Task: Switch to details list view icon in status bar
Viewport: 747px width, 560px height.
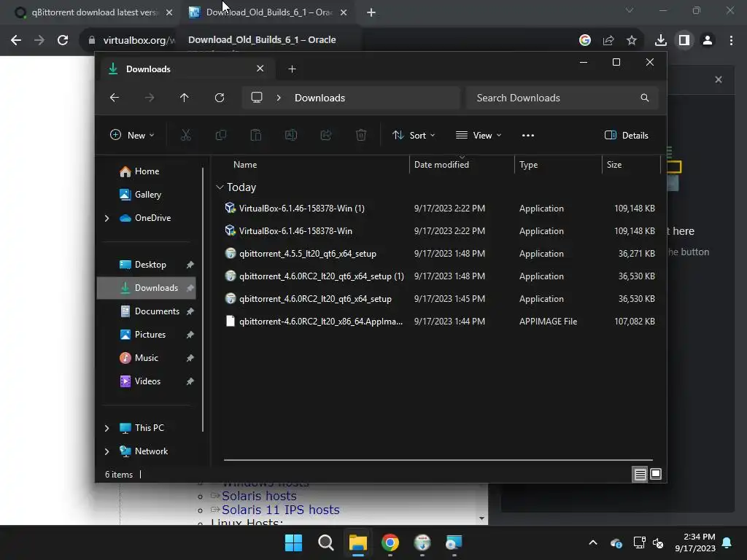Action: [x=640, y=474]
